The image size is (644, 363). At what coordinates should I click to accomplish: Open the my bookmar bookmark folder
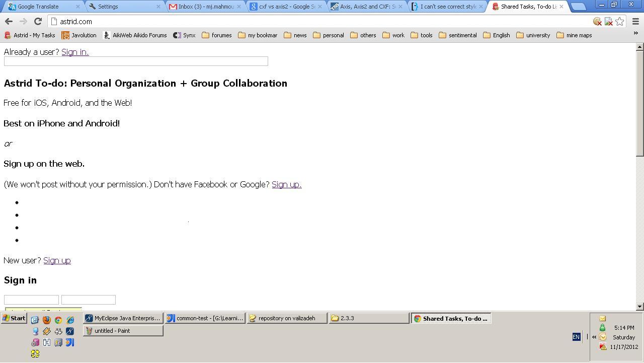(x=258, y=35)
